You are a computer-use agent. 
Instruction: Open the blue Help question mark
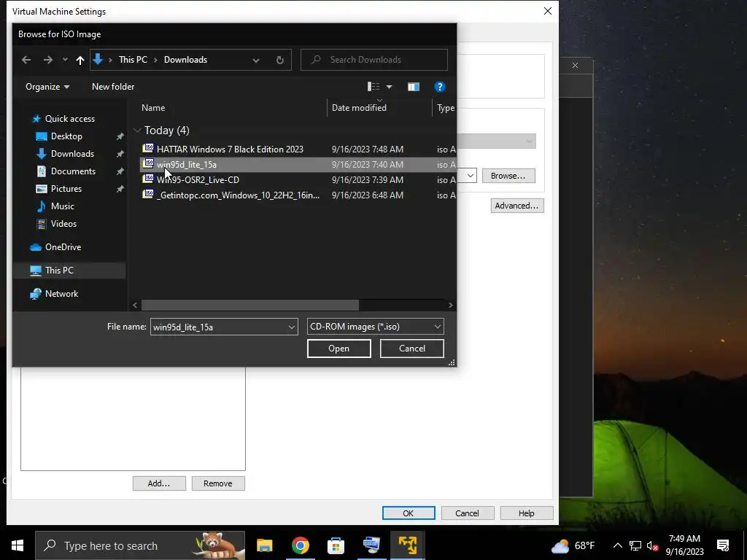[440, 87]
